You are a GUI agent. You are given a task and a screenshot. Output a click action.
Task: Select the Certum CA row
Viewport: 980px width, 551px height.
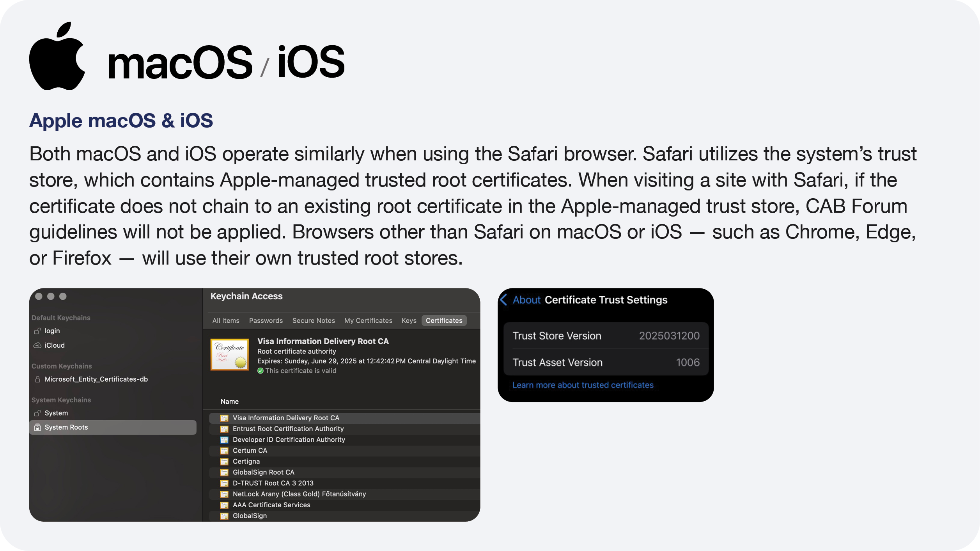click(344, 451)
